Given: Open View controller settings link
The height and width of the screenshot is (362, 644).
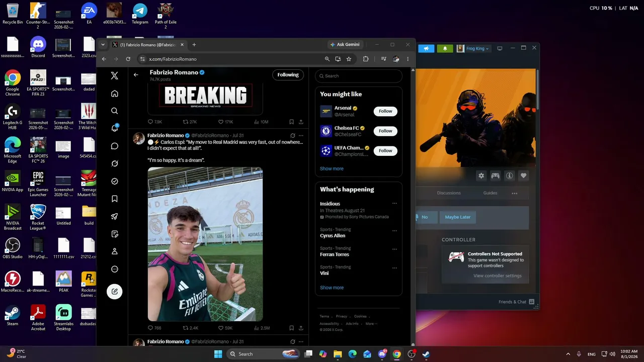Looking at the screenshot, I should click(498, 276).
